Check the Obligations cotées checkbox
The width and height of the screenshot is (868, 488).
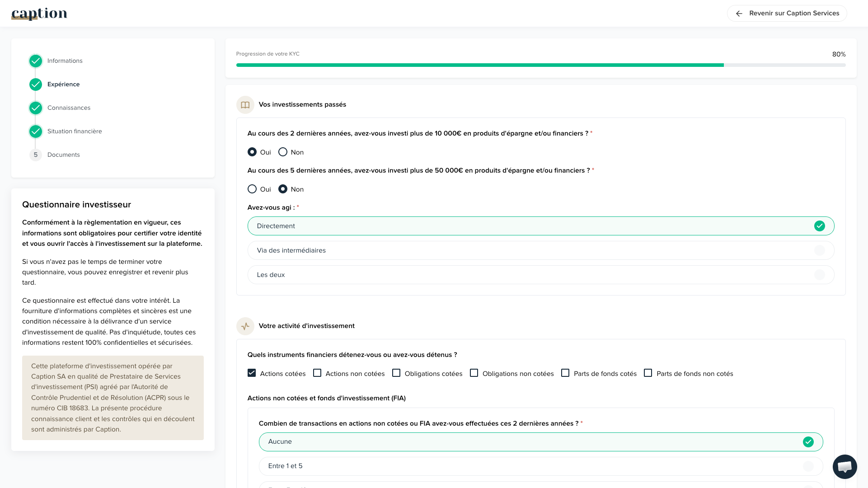[x=396, y=373]
